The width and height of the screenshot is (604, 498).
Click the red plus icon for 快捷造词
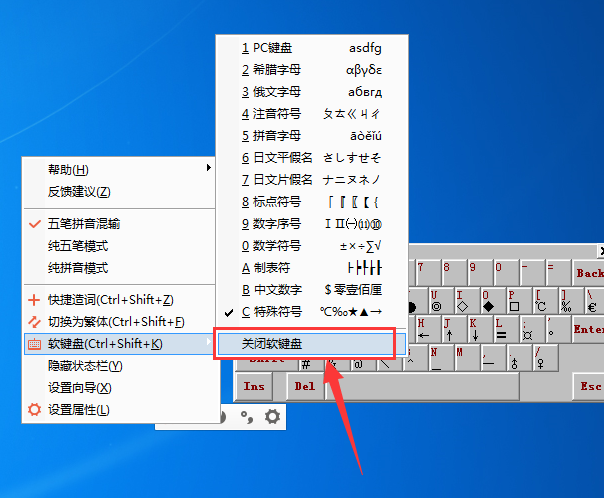click(x=34, y=300)
